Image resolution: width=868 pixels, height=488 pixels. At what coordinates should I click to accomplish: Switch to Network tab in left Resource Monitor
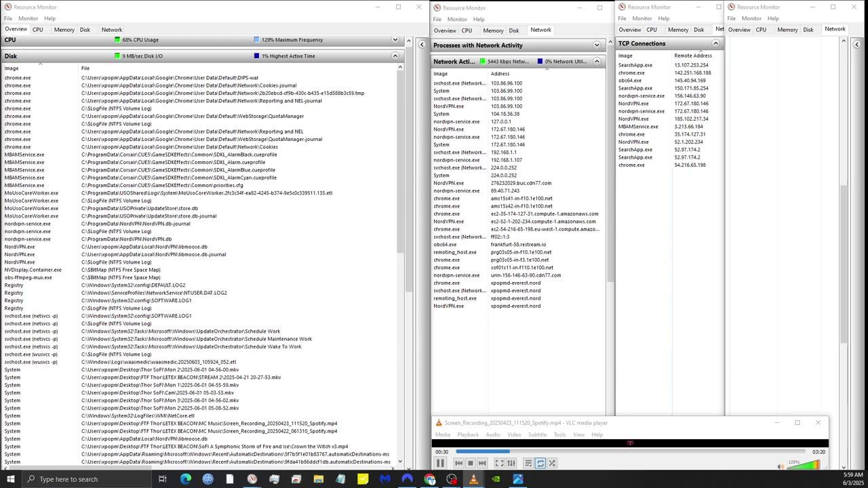coord(112,30)
